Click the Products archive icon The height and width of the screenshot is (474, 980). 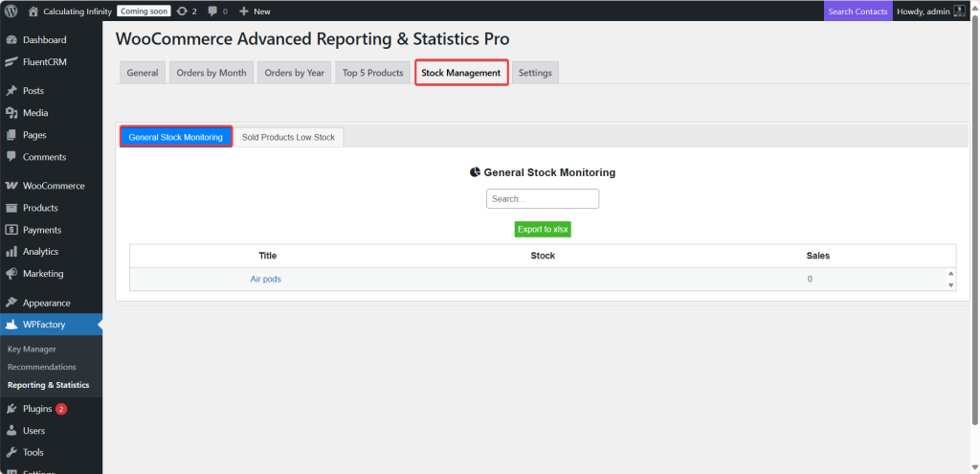coord(11,208)
